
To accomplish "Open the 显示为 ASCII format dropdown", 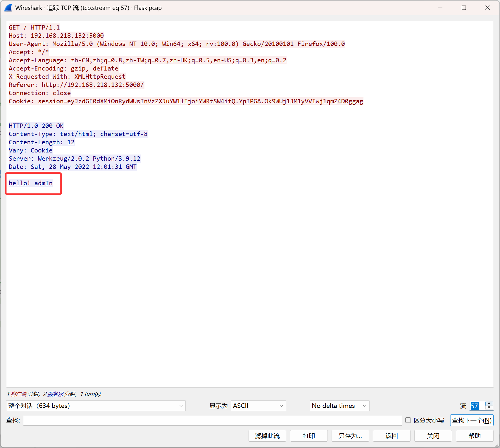I will [258, 406].
